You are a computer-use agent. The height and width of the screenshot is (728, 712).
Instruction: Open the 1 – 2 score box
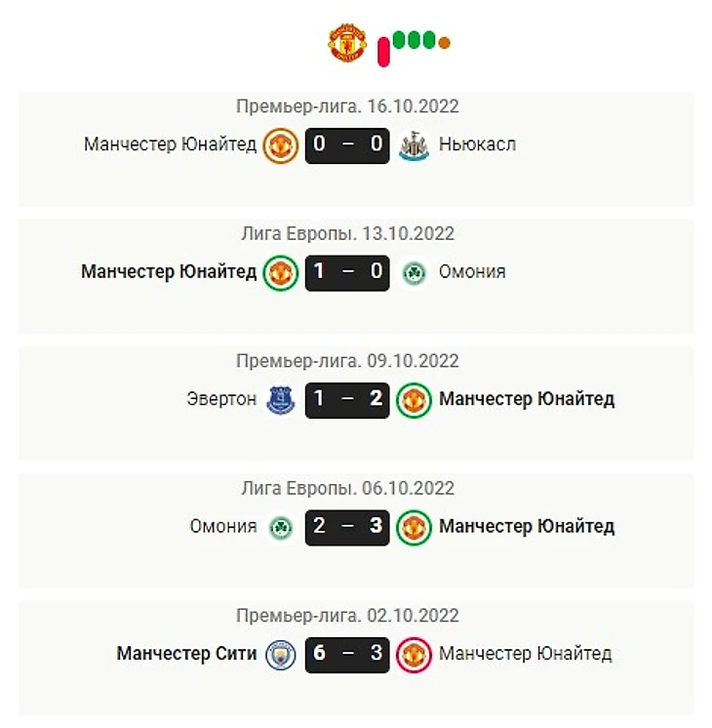347,399
